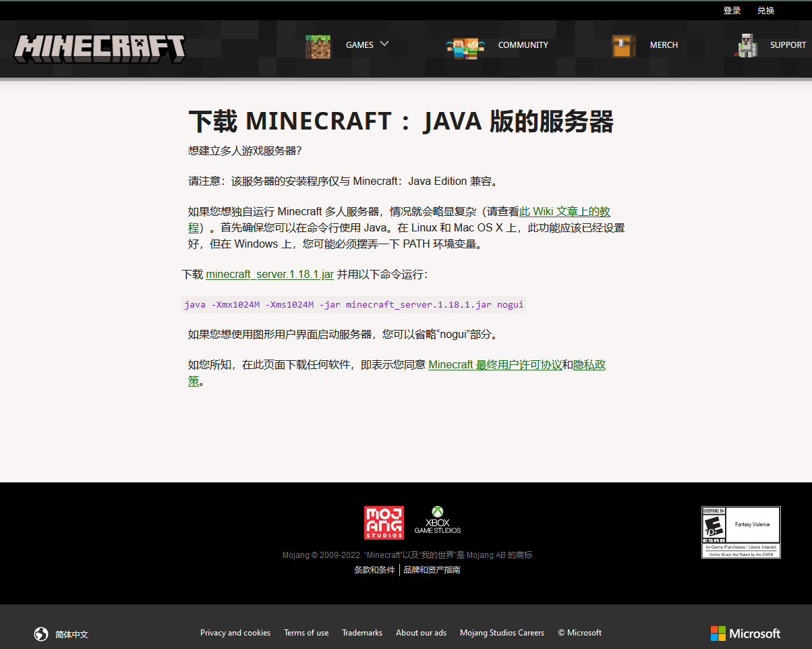Click the chest Merch icon
812x649 pixels.
[624, 46]
